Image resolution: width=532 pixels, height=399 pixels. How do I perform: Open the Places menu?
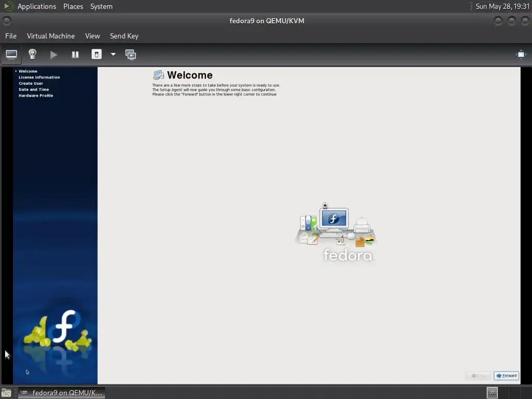pos(73,6)
